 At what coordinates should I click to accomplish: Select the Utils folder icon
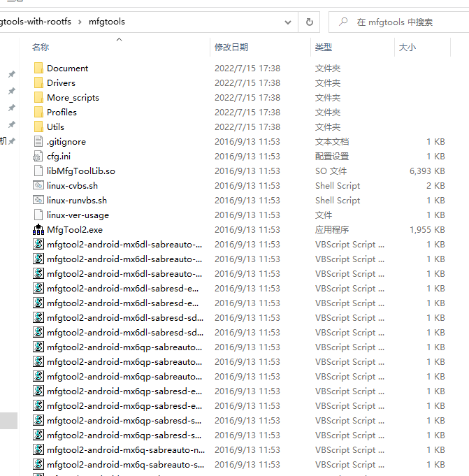[x=38, y=127]
